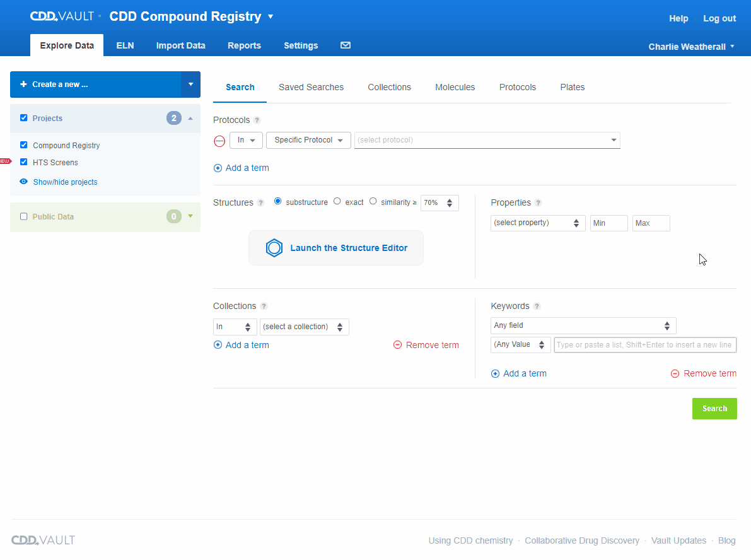This screenshot has width=751, height=560.
Task: Click the help icon next to Protocols
Action: pyautogui.click(x=257, y=120)
